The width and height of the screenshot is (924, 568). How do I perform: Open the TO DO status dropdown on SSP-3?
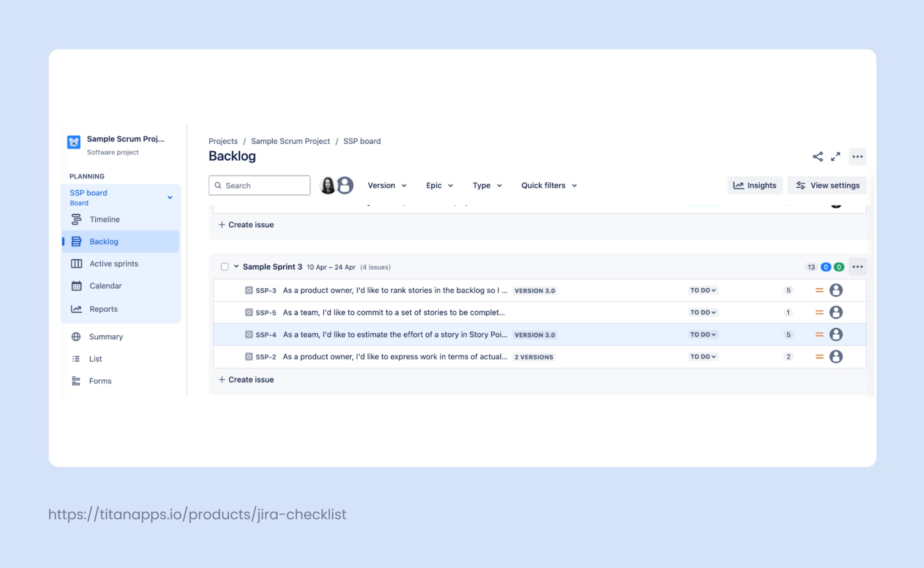[x=702, y=290]
